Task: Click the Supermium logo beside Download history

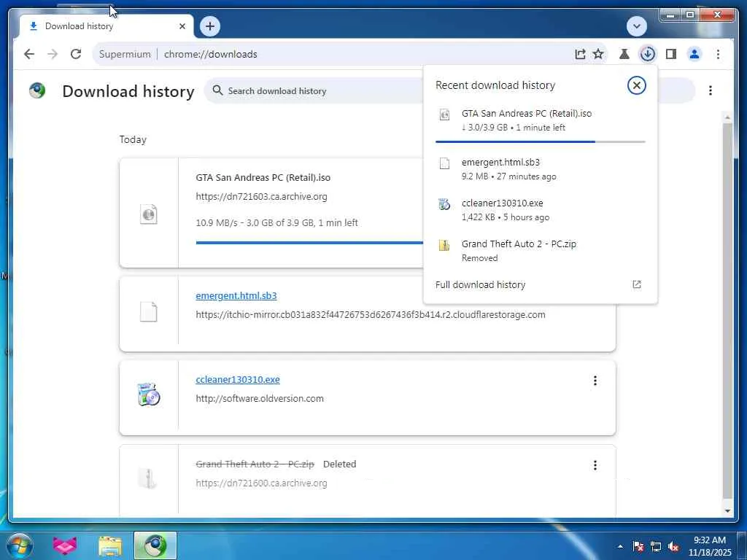Action: tap(37, 90)
